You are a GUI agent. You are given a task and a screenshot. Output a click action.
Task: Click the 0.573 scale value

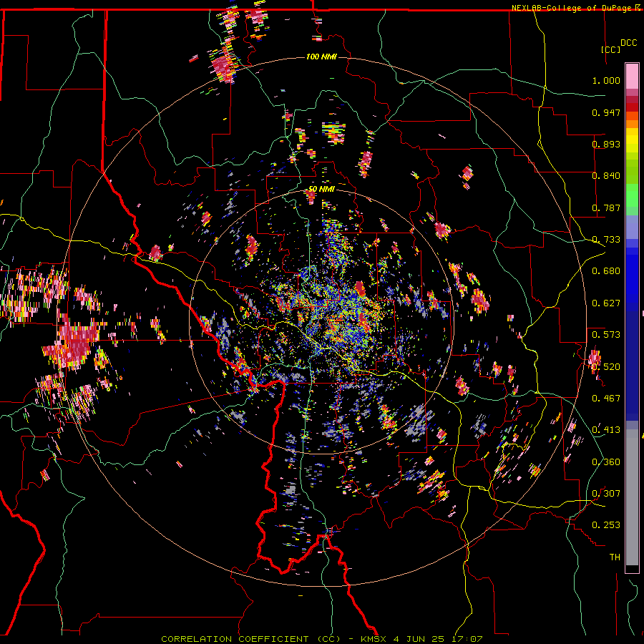[606, 335]
